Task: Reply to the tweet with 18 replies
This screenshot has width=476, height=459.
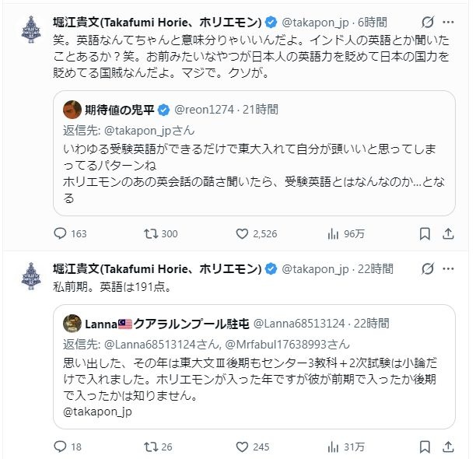Action: click(61, 447)
